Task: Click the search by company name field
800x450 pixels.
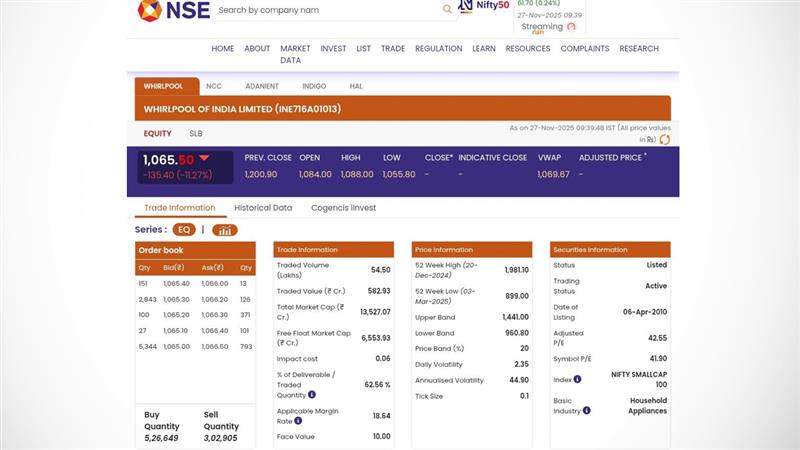Action: pos(325,10)
